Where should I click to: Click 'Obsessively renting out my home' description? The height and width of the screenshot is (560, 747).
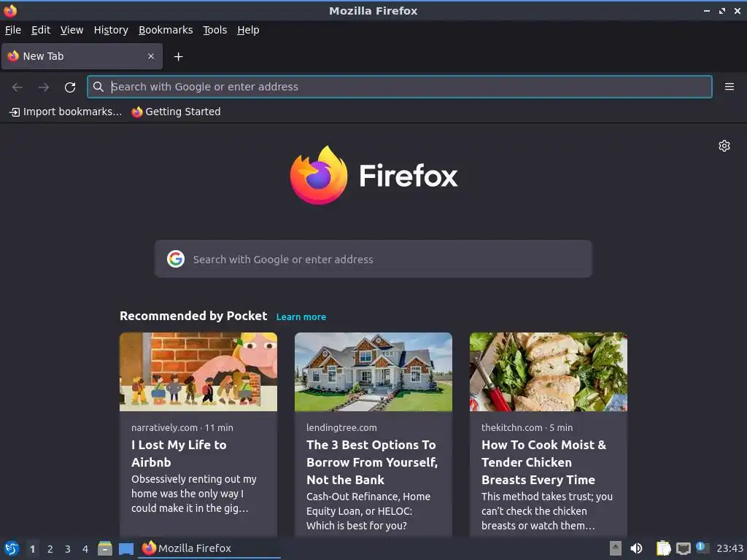[194, 494]
